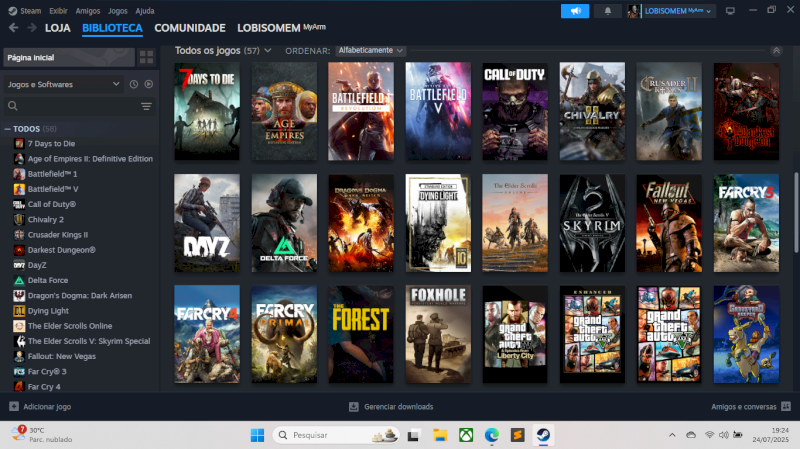Open the LOJA tab
The image size is (800, 449).
point(57,28)
